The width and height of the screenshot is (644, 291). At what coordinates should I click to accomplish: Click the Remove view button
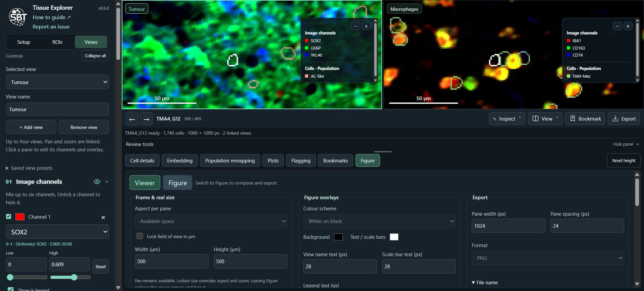point(84,127)
